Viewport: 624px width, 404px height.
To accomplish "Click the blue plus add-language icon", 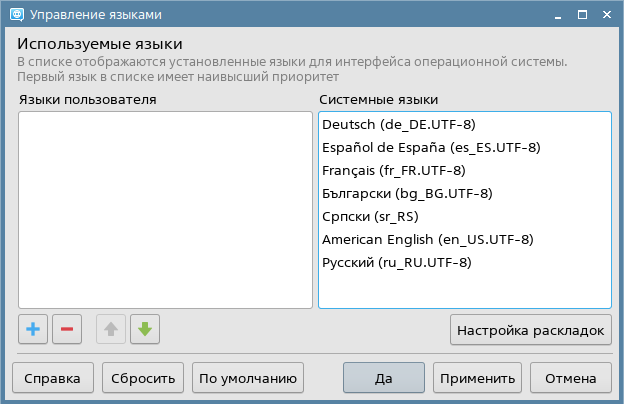I will tap(33, 329).
